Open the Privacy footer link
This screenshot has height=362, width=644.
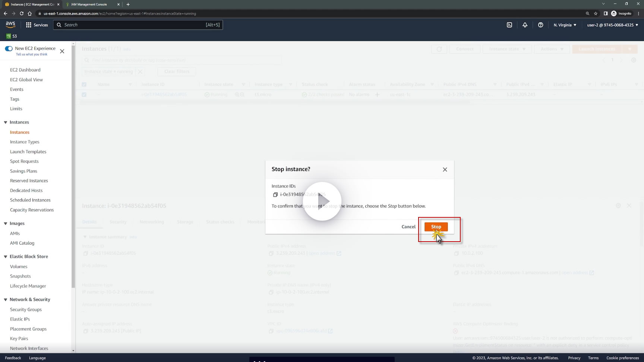(x=574, y=358)
